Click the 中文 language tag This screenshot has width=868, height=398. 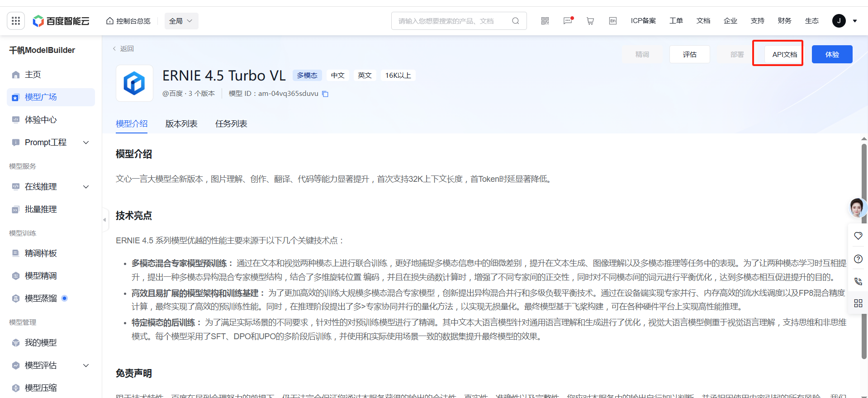(x=338, y=76)
